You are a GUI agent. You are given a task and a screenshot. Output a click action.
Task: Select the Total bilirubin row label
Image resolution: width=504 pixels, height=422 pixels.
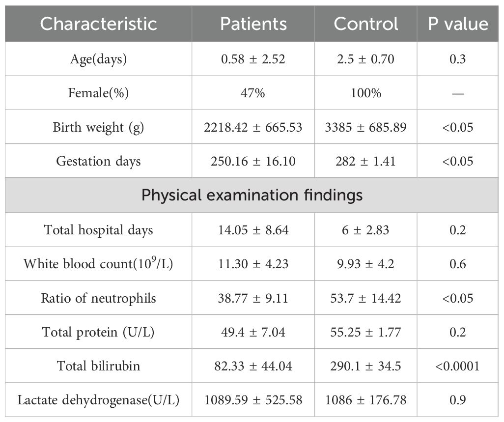coord(98,366)
